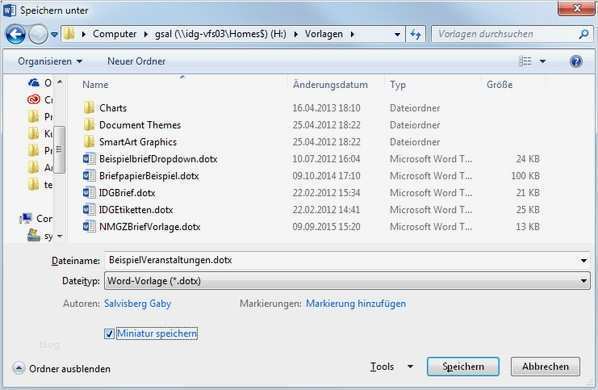Click the Abbrechen button
This screenshot has width=598, height=390.
545,367
